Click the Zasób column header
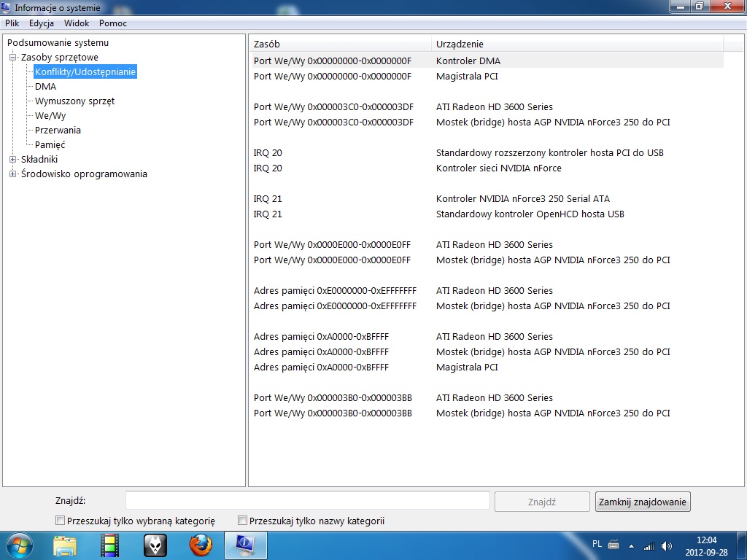Viewport: 747px width, 560px height. click(x=340, y=44)
